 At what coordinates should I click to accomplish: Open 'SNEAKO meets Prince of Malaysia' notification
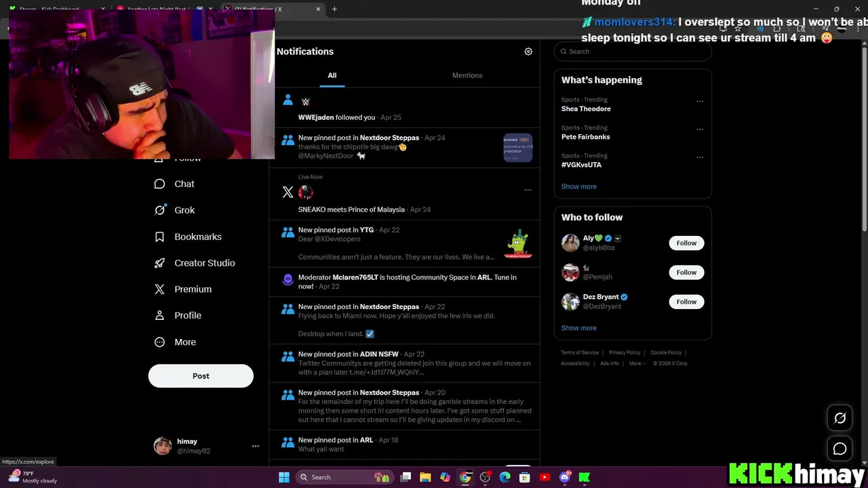tap(405, 194)
